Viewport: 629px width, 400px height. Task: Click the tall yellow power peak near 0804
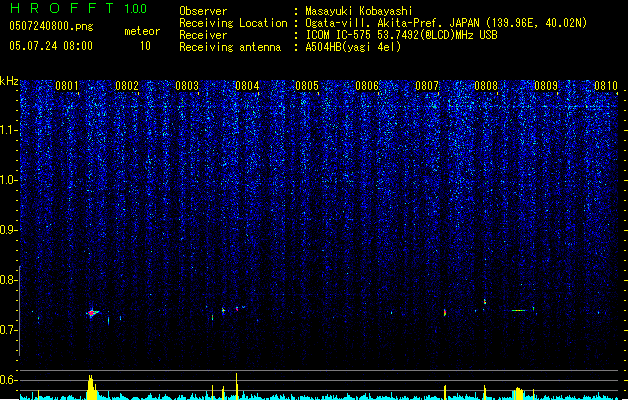[236, 386]
